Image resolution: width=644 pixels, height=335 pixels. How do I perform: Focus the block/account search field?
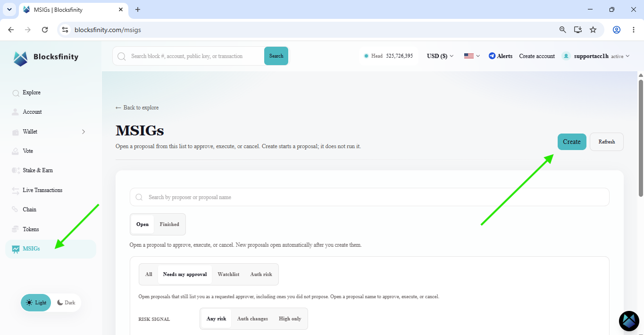click(x=189, y=56)
